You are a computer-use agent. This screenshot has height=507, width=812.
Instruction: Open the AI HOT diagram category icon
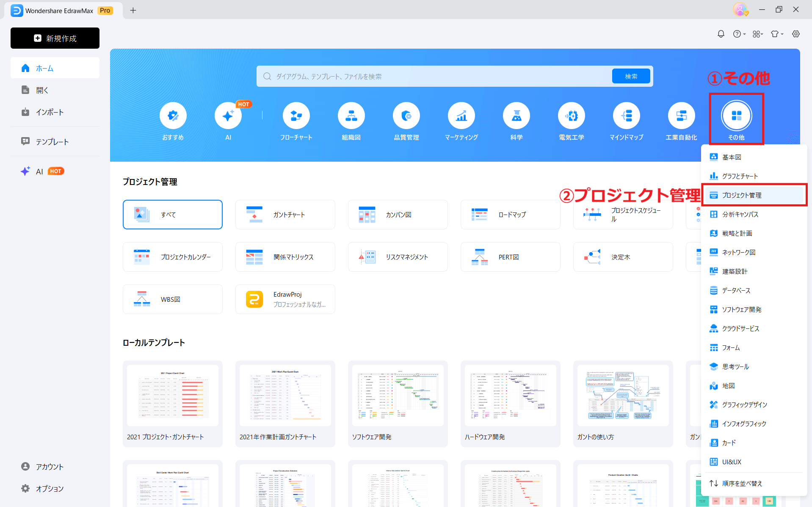pyautogui.click(x=228, y=115)
